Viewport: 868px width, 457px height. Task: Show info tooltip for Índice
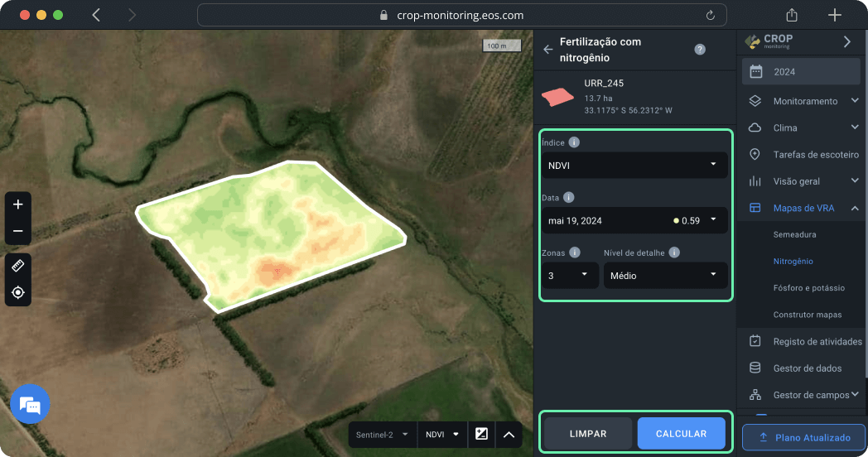pos(575,142)
